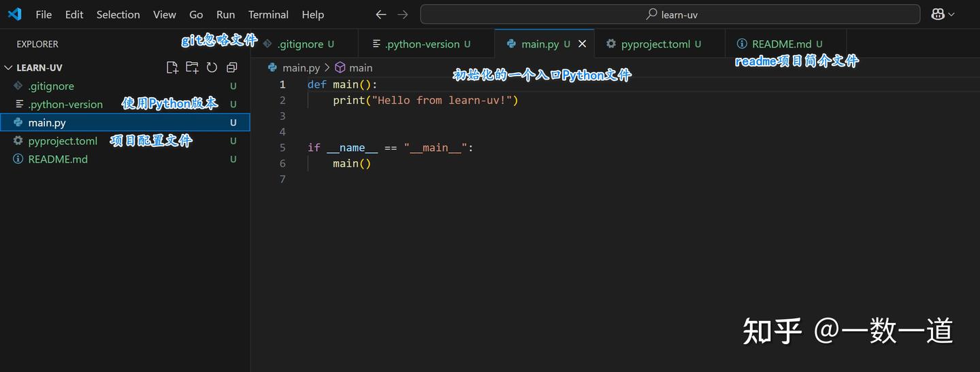Open the Go menu
The image size is (980, 372).
click(x=196, y=14)
